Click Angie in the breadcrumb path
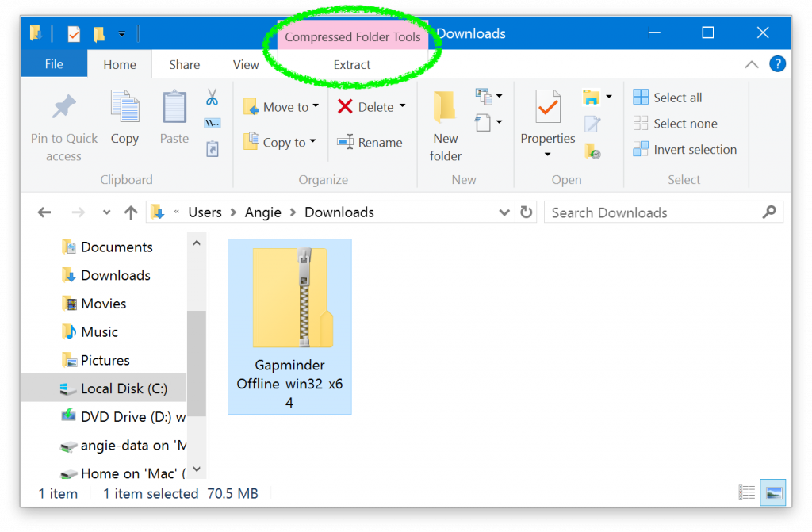This screenshot has height=532, width=812. (x=263, y=212)
